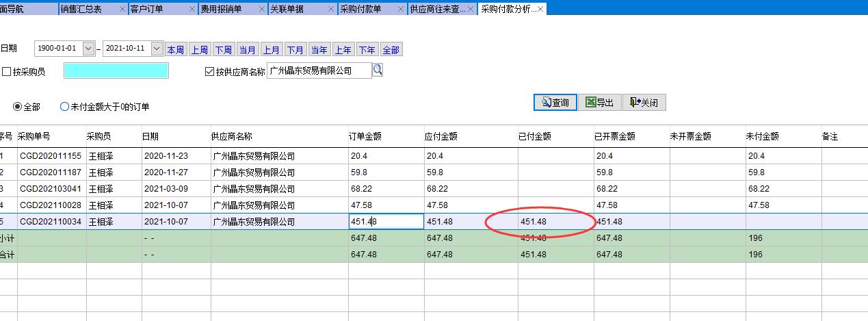
Task: Close the 销售汇总表 tab
Action: (122, 9)
